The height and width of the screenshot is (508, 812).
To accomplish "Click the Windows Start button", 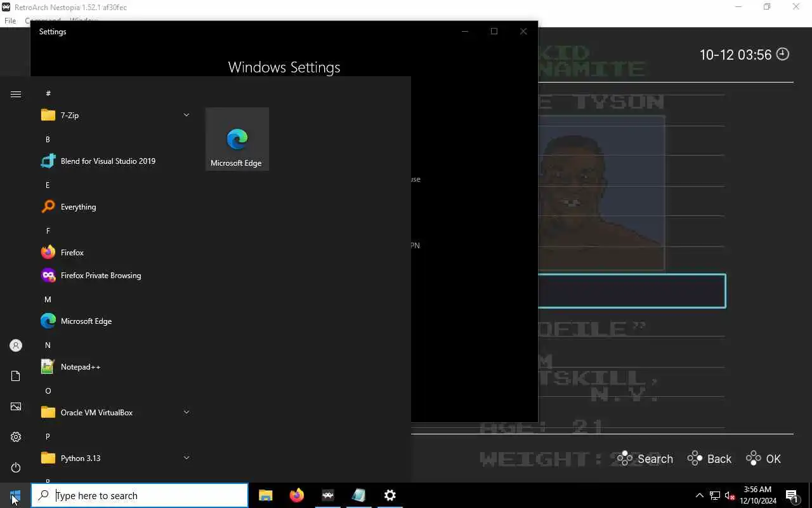I will [15, 495].
